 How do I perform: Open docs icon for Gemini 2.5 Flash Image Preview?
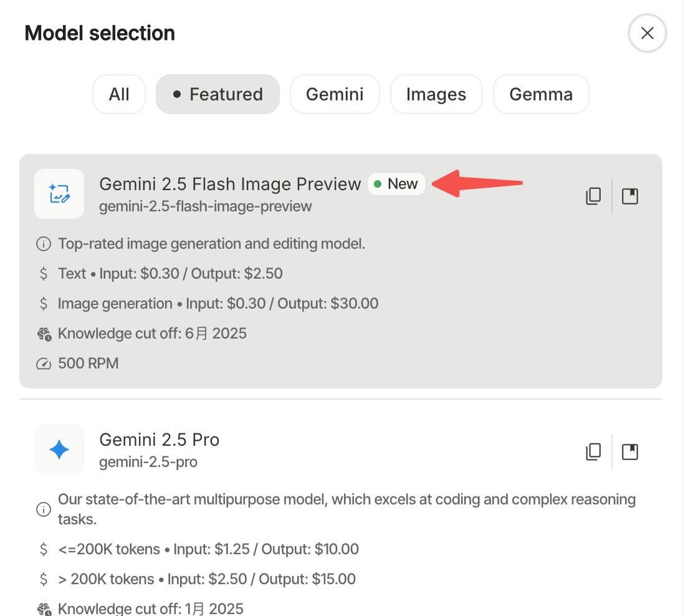630,196
